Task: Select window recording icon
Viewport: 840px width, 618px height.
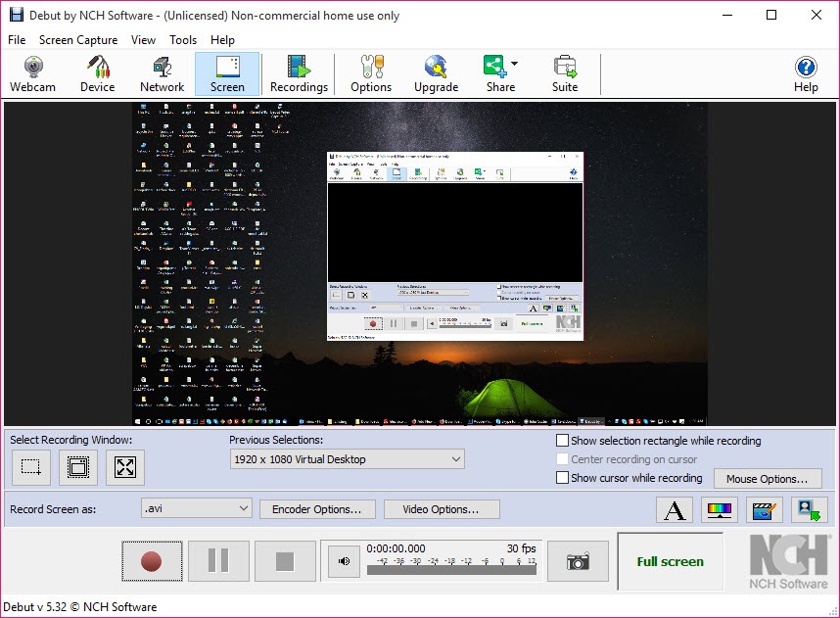Action: (x=78, y=467)
